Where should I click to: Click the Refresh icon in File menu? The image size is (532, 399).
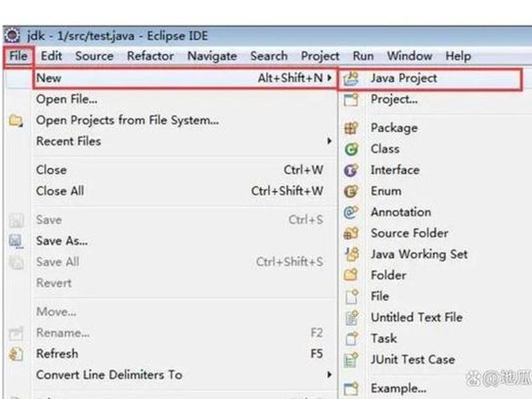coord(16,354)
